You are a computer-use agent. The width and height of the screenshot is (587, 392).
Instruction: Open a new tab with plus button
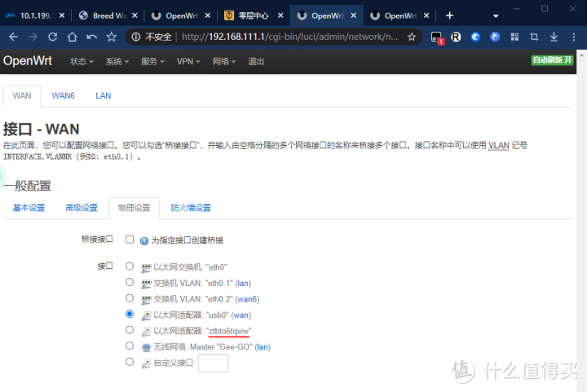(x=449, y=15)
